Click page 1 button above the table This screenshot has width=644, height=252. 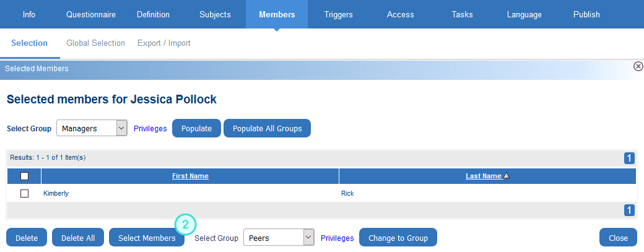point(629,158)
